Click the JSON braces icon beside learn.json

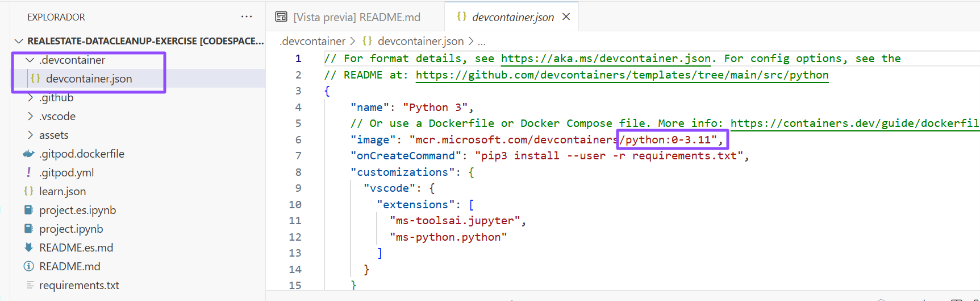coord(28,191)
